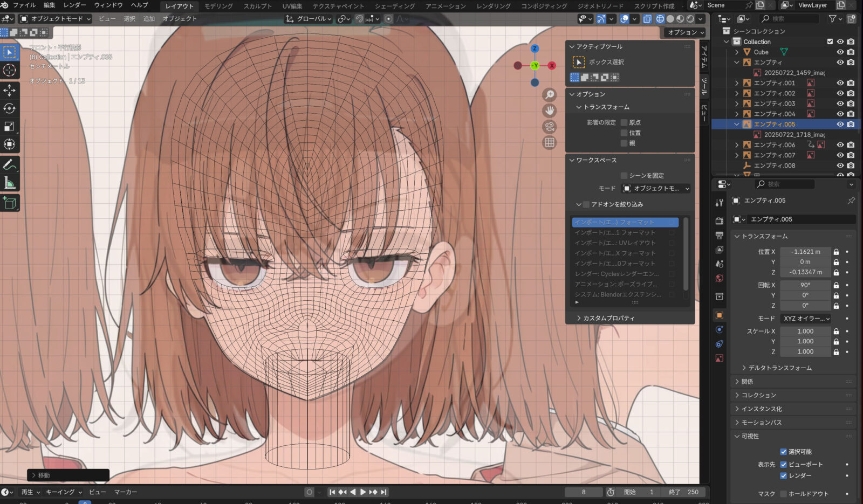The image size is (863, 504).
Task: Open the Output properties tab
Action: (x=719, y=236)
